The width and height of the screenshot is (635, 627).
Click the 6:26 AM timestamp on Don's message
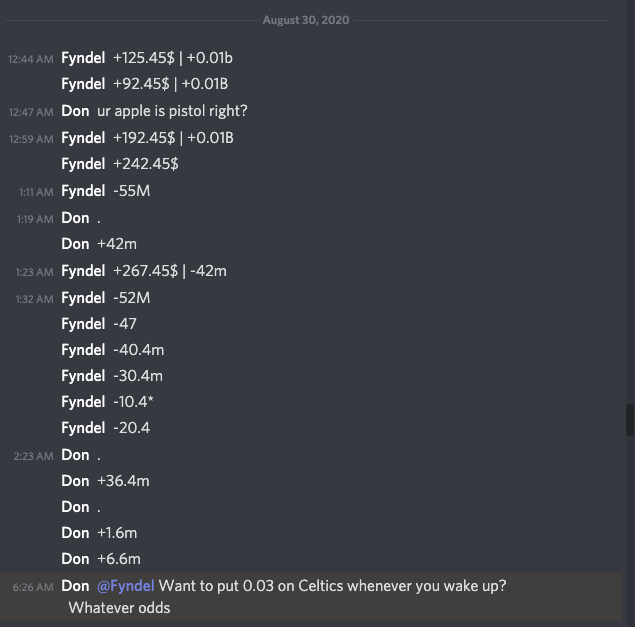click(33, 587)
